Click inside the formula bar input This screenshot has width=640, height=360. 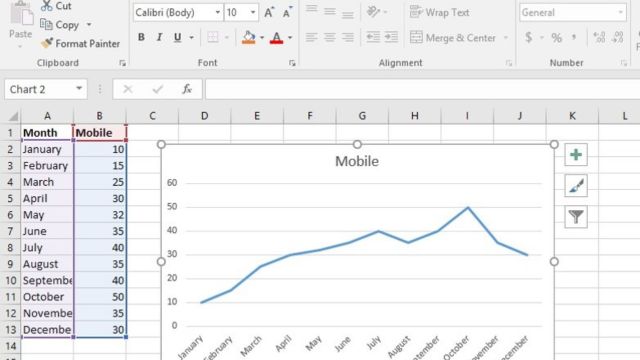click(422, 89)
